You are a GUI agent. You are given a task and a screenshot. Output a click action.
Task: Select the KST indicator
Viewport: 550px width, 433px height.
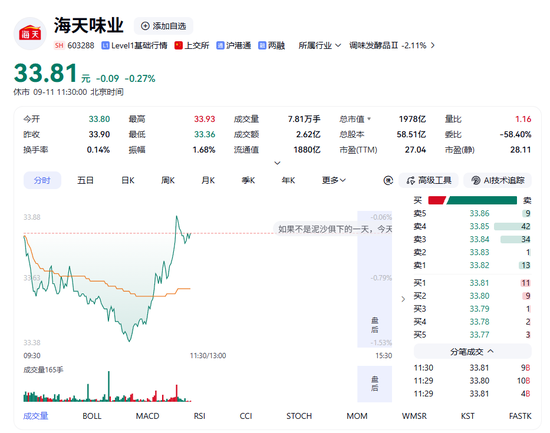coord(468,416)
